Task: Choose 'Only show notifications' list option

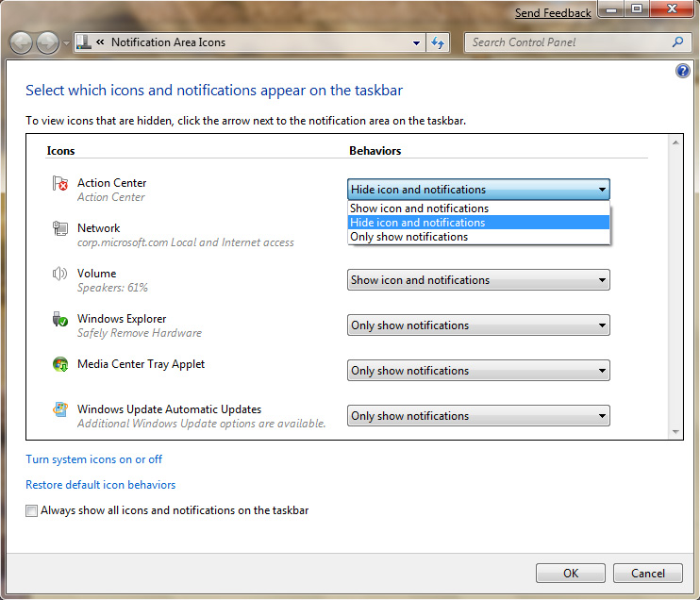Action: tap(478, 237)
